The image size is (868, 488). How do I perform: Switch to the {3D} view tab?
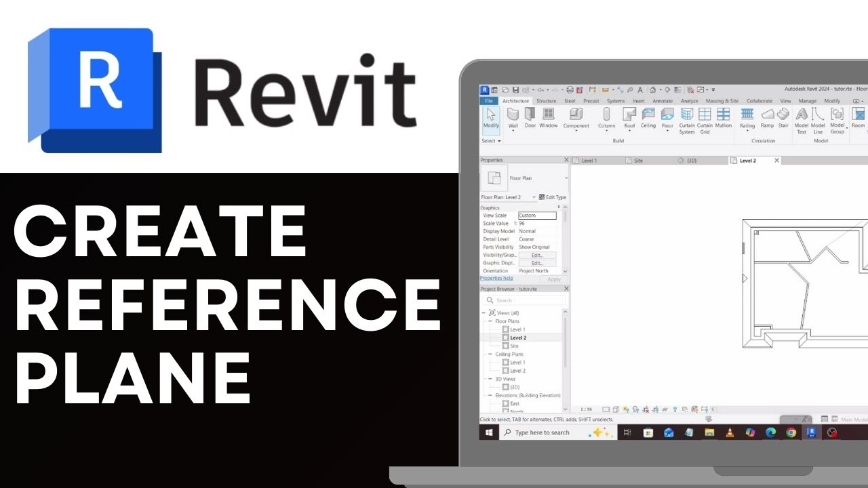(x=692, y=161)
